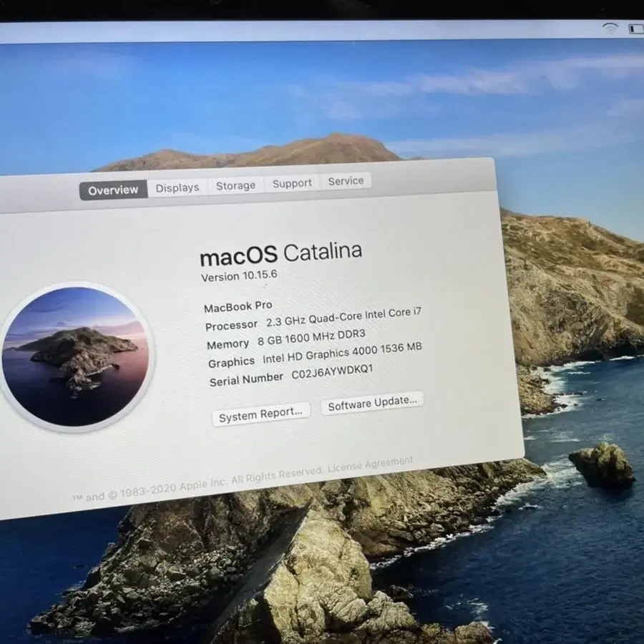Click the Memory label
644x644 pixels.
(228, 344)
